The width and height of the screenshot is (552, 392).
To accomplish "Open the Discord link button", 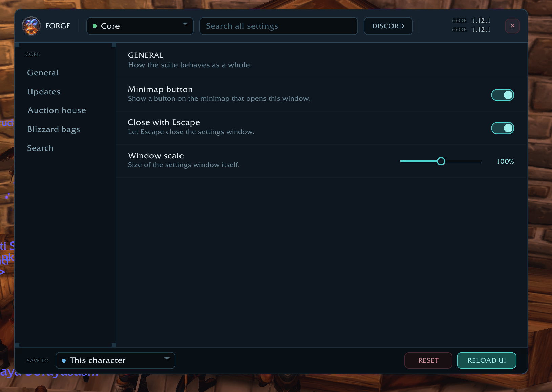I will tap(388, 26).
